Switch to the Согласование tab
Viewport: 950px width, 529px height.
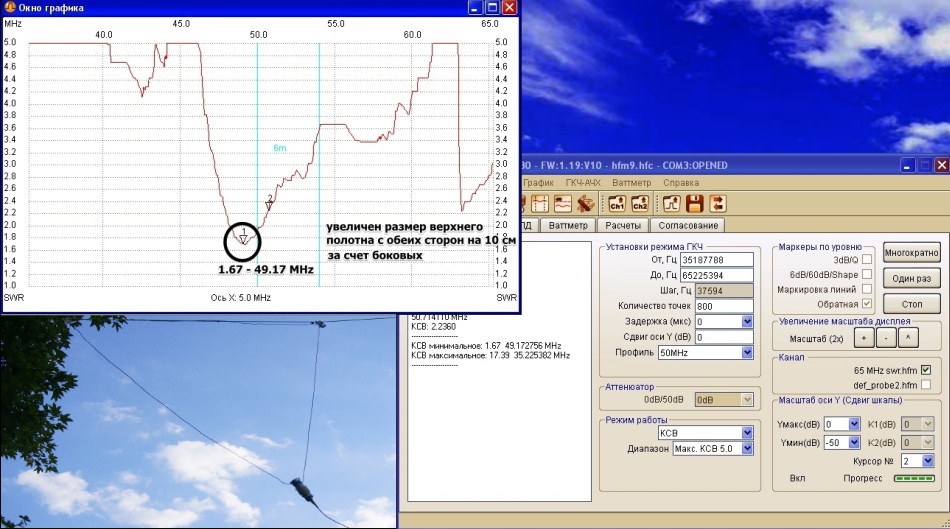coord(688,225)
